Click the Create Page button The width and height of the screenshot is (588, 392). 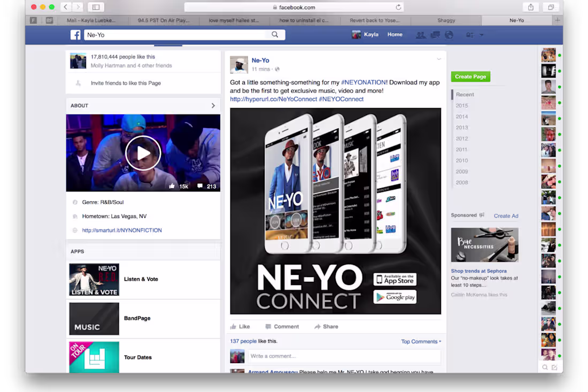[470, 76]
